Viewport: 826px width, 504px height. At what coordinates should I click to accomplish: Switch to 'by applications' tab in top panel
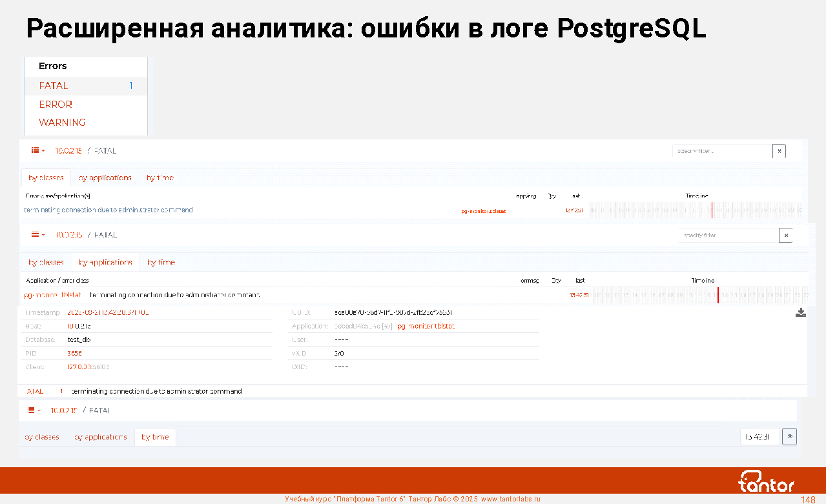pyautogui.click(x=105, y=178)
